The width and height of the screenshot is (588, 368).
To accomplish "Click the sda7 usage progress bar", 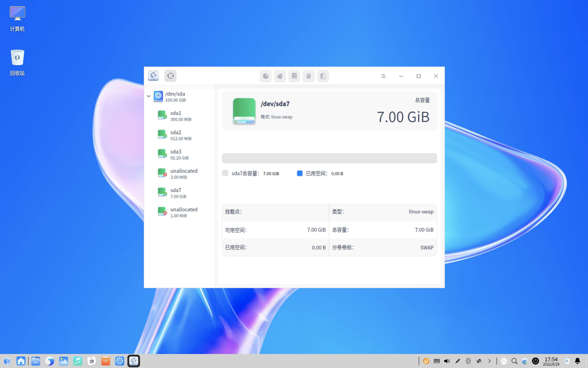I will click(329, 158).
